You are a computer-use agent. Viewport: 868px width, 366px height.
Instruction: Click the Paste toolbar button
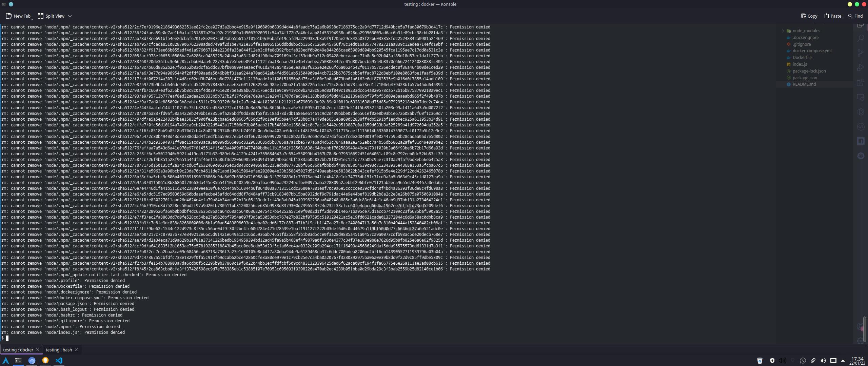point(833,16)
